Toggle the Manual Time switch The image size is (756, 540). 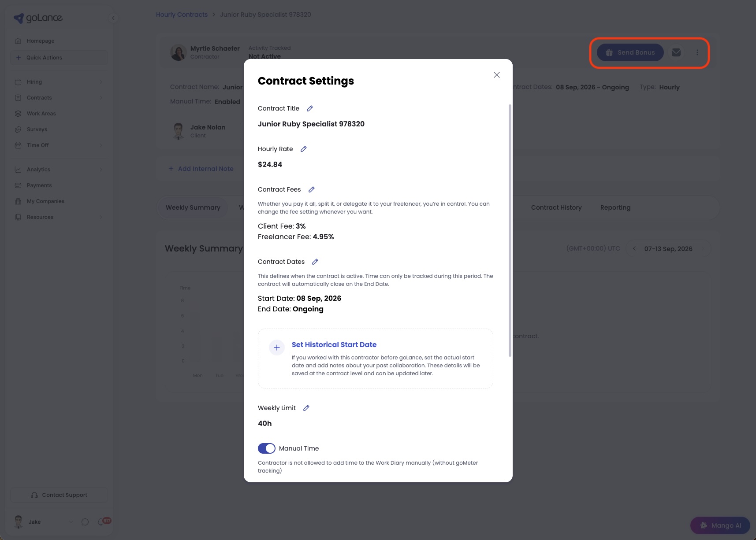point(267,448)
